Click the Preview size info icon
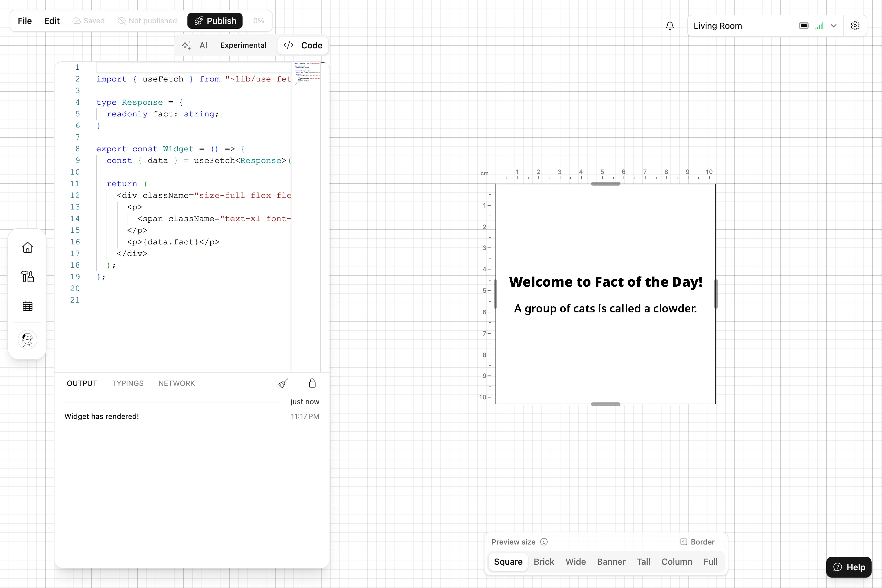This screenshot has height=588, width=882. pos(544,542)
